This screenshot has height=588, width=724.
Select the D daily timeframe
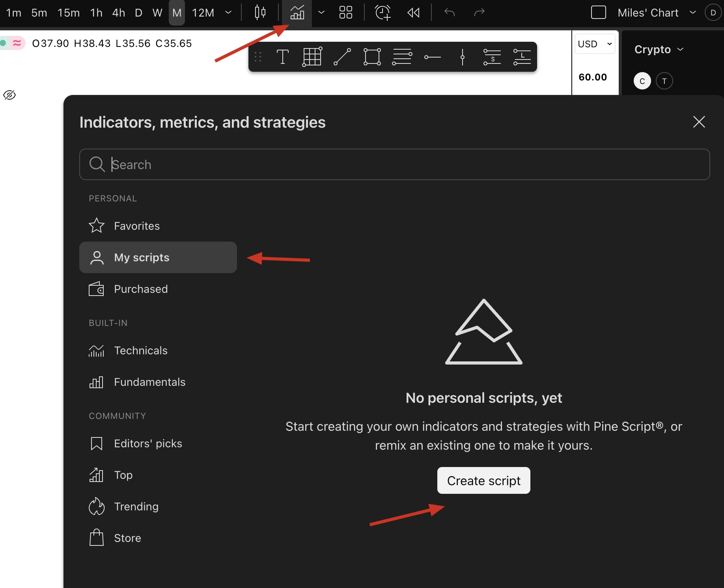(x=138, y=13)
